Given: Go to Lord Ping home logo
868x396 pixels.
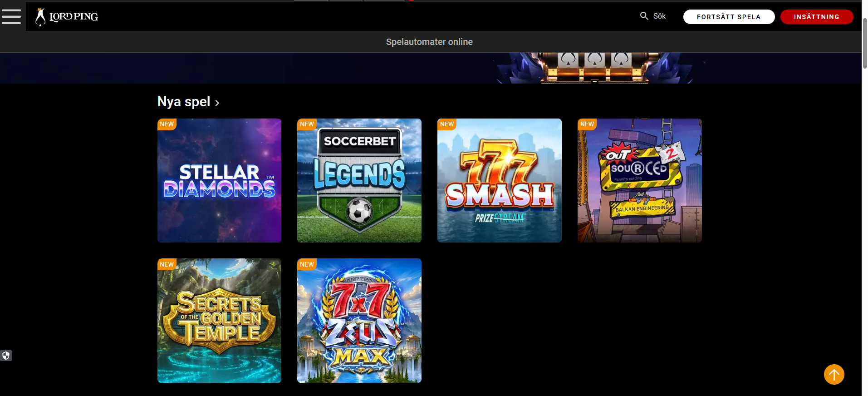Looking at the screenshot, I should coord(67,17).
